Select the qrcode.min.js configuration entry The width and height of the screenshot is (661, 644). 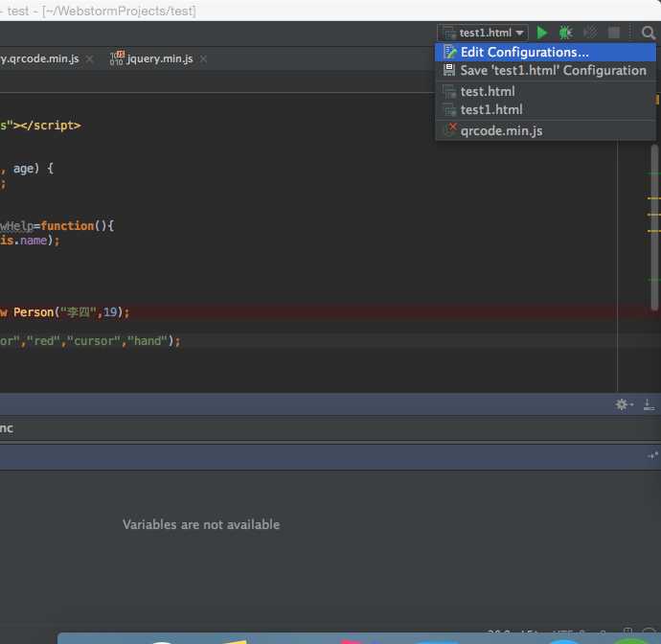545,130
